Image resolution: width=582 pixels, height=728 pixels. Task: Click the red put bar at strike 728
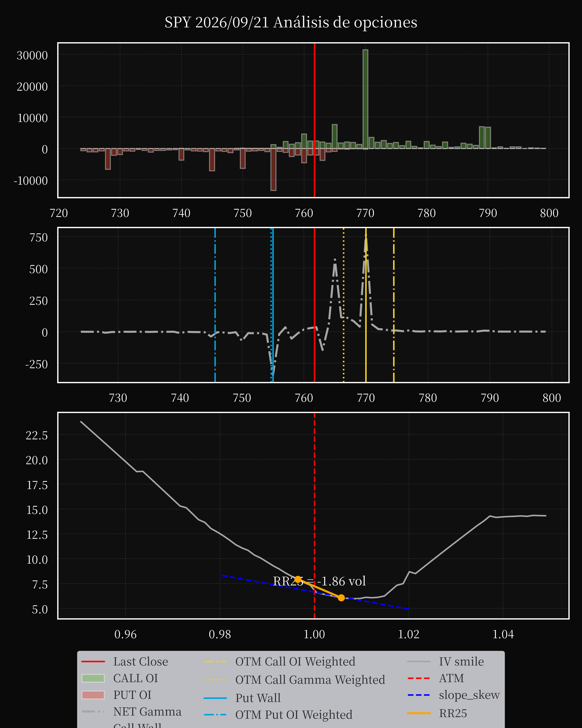tap(108, 159)
